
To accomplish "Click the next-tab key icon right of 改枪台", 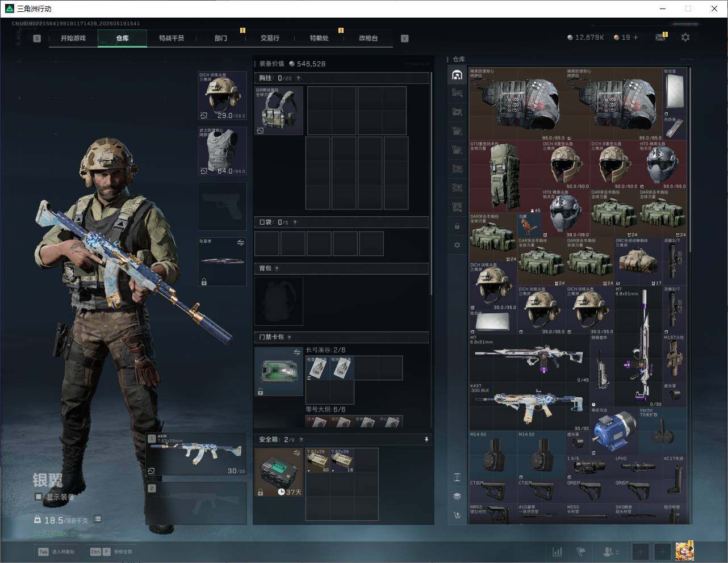I will (x=405, y=39).
